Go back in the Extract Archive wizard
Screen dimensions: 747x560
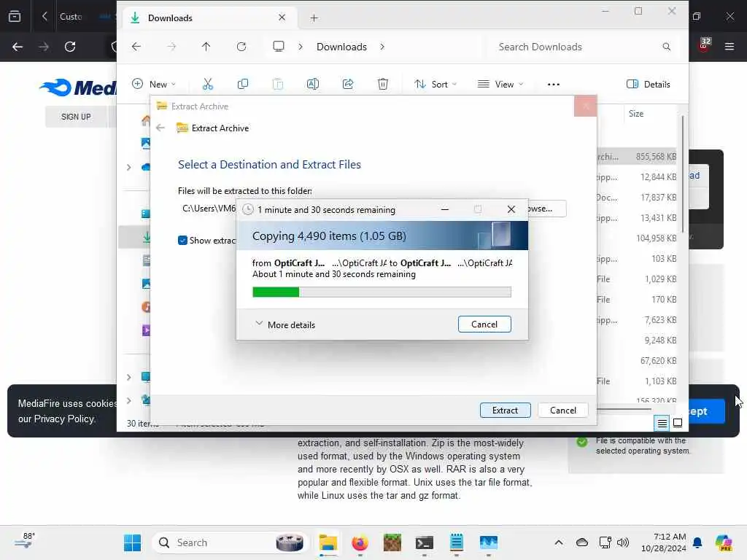[x=160, y=128]
